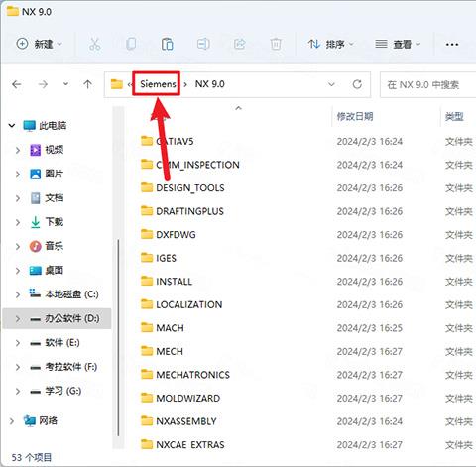Click the Paste clipboard icon
This screenshot has height=467, width=476.
[168, 44]
